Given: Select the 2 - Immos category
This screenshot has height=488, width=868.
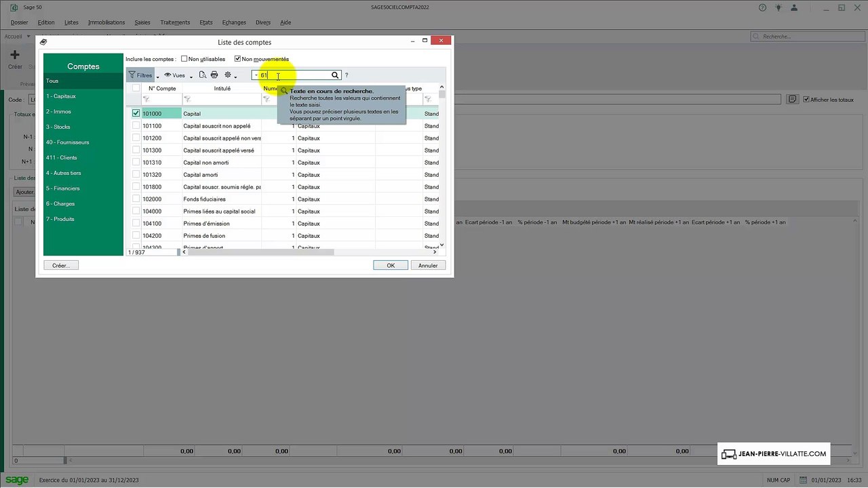Looking at the screenshot, I should [x=83, y=111].
